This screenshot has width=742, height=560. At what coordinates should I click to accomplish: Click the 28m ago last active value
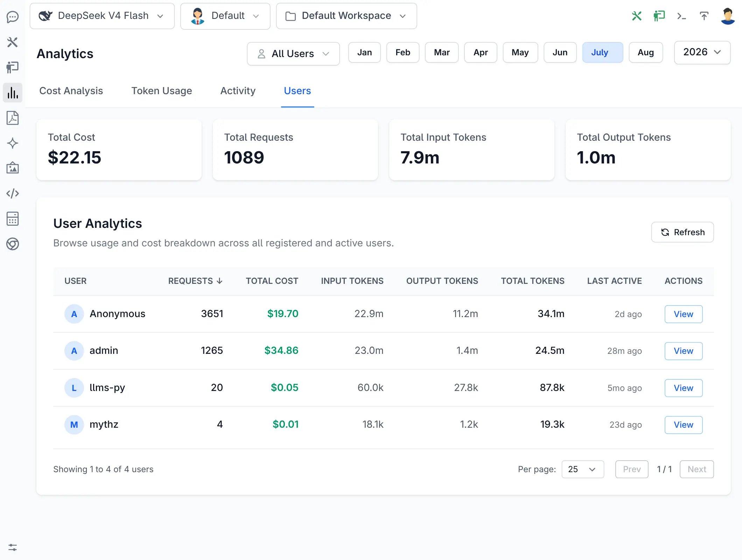point(624,351)
